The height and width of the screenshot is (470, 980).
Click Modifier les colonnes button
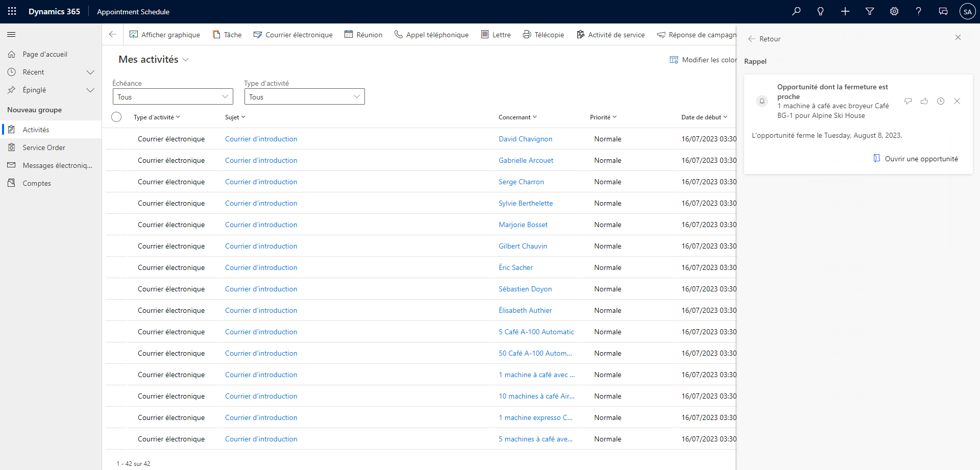click(x=703, y=60)
